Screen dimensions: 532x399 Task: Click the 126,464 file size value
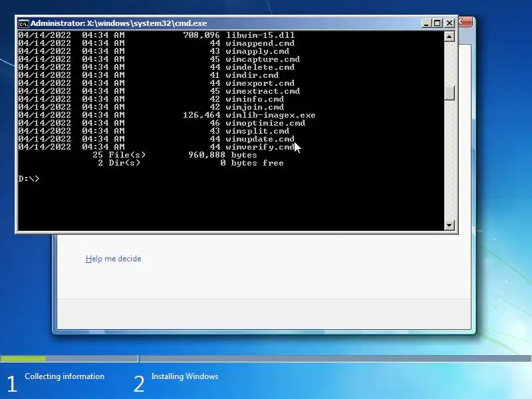click(x=201, y=115)
